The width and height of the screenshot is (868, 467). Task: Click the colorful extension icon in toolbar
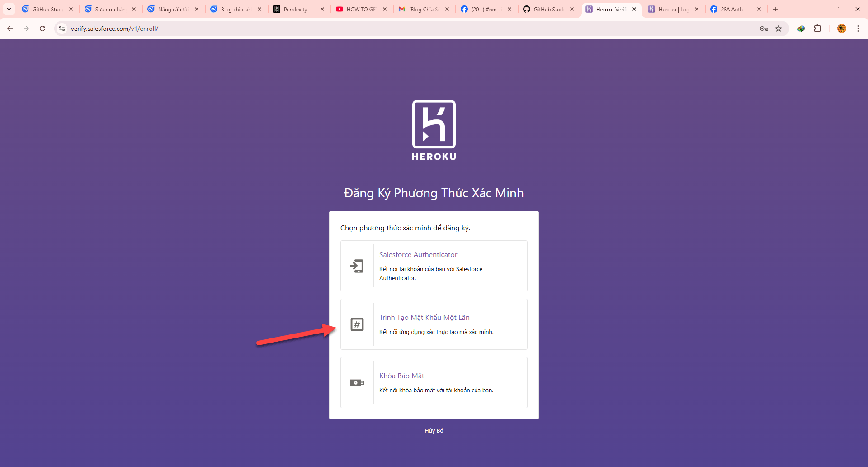(x=801, y=29)
